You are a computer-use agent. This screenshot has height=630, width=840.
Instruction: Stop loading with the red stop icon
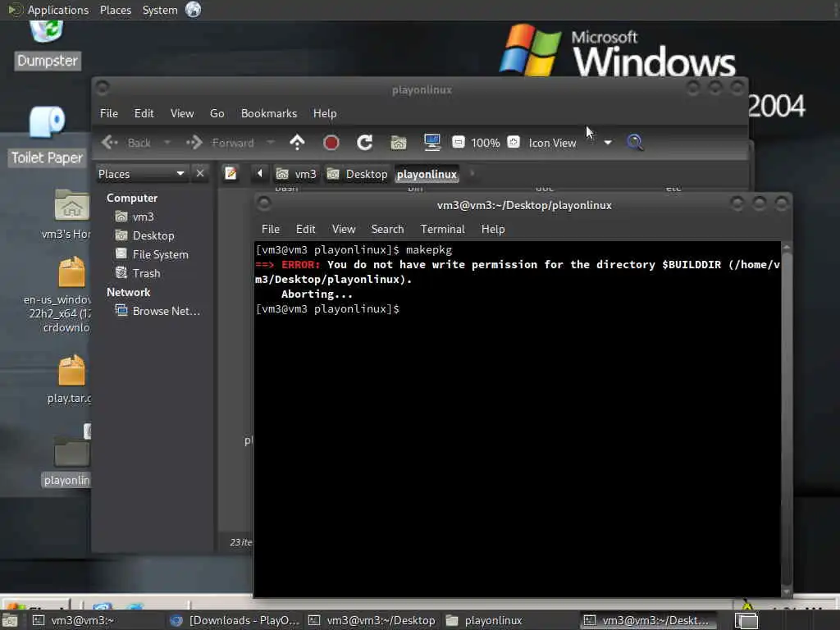(331, 143)
